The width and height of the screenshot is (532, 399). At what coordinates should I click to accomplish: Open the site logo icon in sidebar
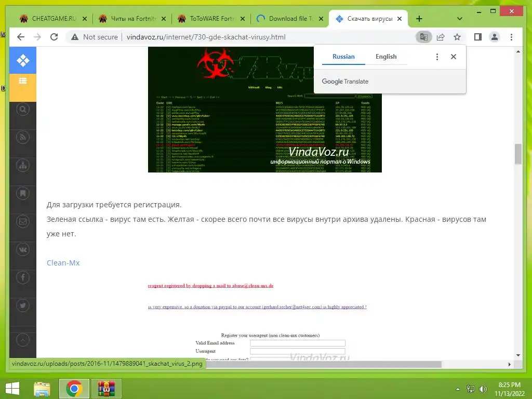coord(23,61)
